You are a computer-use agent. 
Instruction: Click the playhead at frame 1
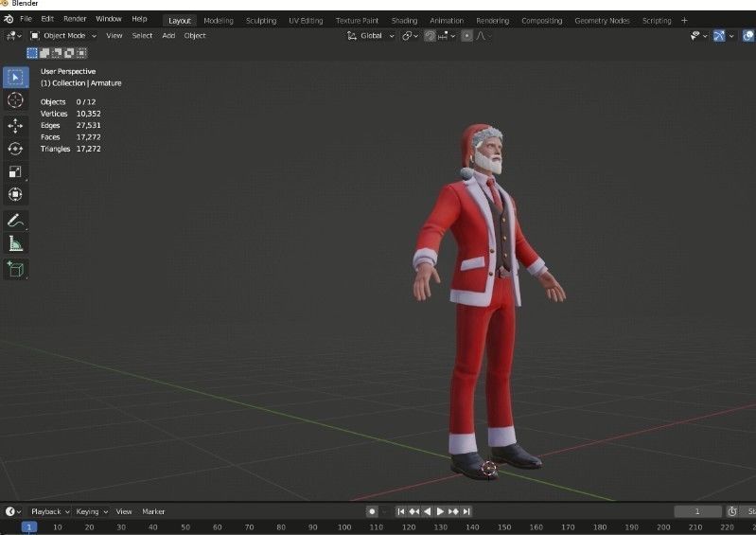[x=29, y=526]
